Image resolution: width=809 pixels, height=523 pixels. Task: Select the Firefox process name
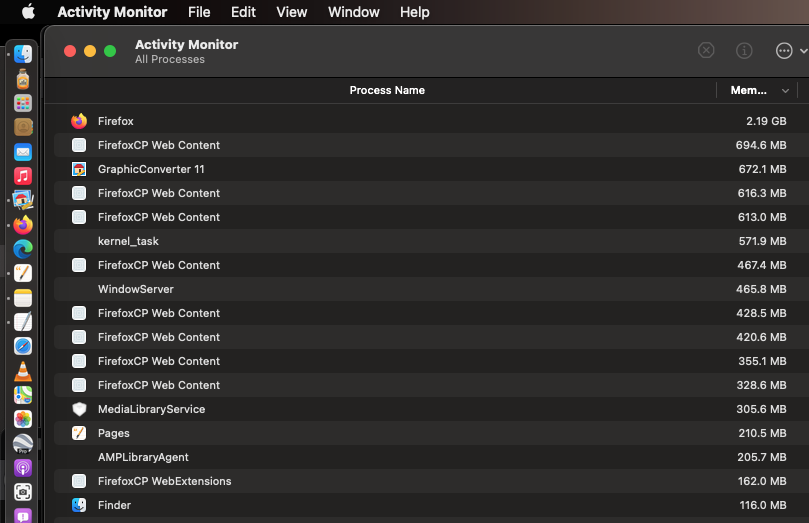pyautogui.click(x=116, y=121)
